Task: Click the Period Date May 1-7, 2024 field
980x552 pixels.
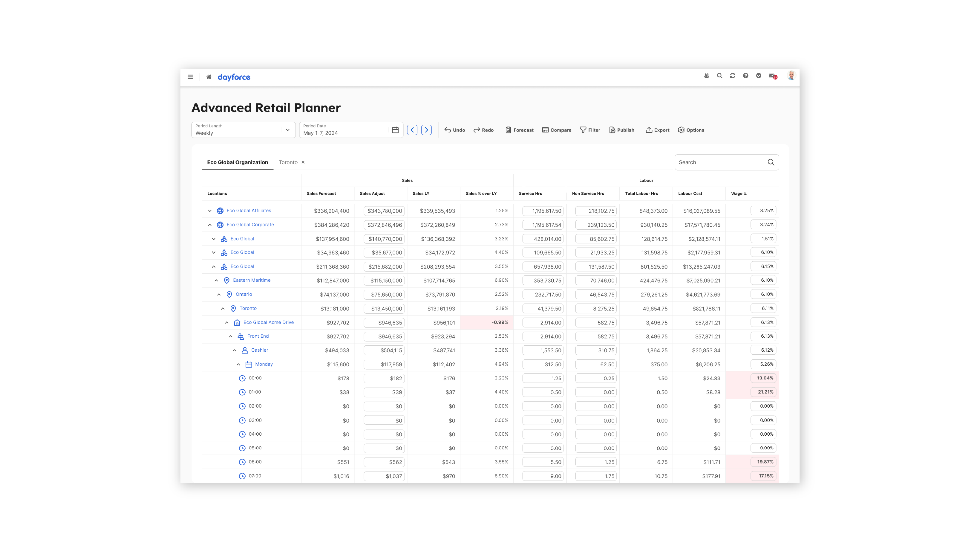Action: click(x=351, y=130)
